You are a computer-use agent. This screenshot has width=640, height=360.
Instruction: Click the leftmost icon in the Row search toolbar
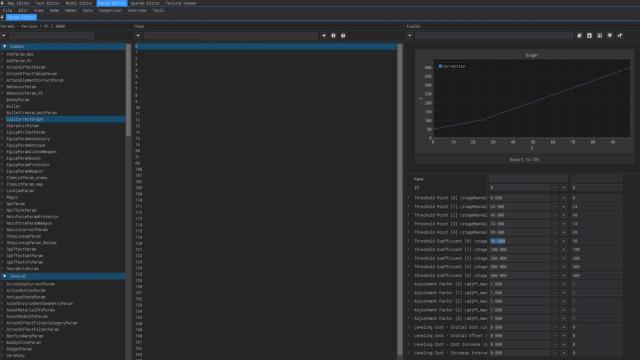tap(324, 36)
